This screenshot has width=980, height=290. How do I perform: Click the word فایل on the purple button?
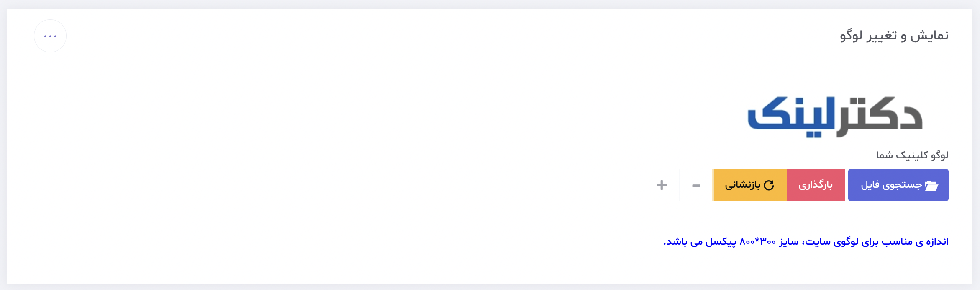pyautogui.click(x=870, y=185)
